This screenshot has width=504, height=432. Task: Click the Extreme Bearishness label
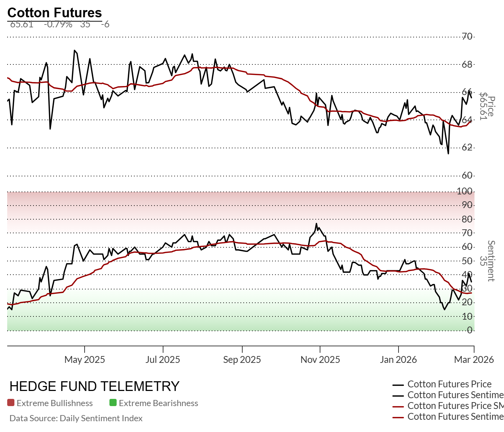tap(158, 403)
